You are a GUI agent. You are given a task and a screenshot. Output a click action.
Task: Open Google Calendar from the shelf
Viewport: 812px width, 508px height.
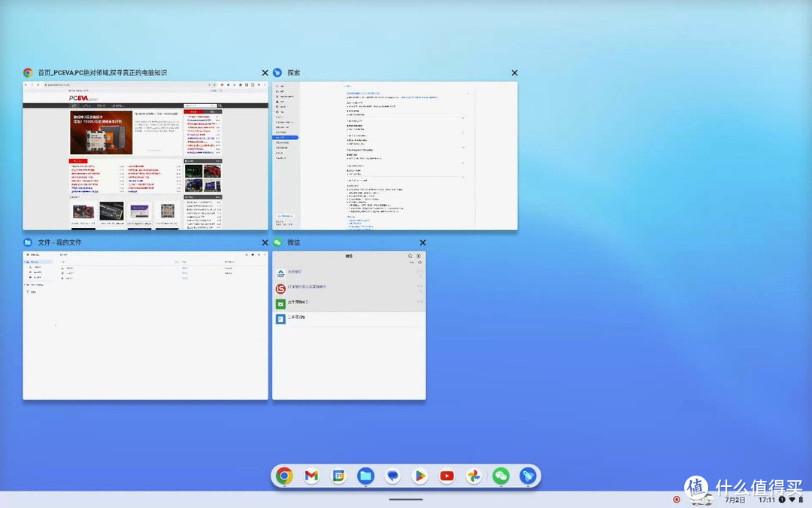tap(338, 476)
